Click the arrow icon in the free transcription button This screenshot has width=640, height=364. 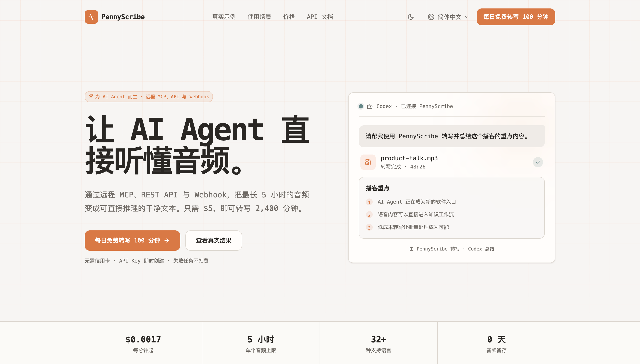tap(167, 241)
